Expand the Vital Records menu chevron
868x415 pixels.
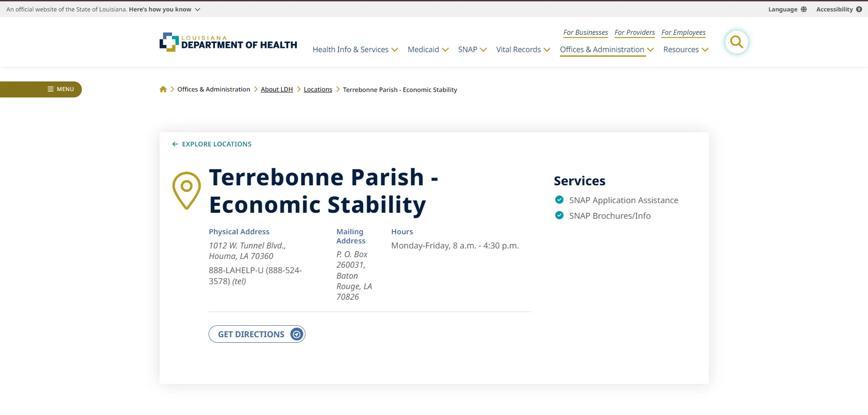tap(547, 50)
